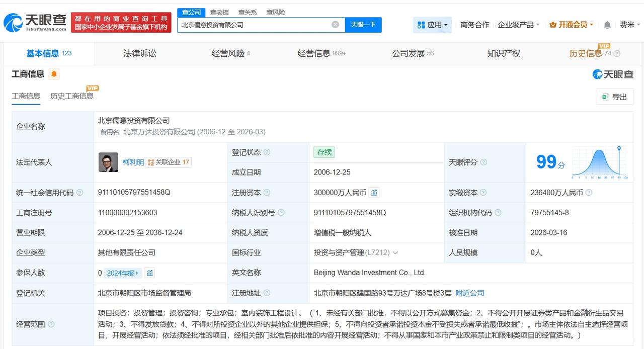644x349 pixels.
Task: Click the help icon next to 注册地址
Action: point(267,293)
